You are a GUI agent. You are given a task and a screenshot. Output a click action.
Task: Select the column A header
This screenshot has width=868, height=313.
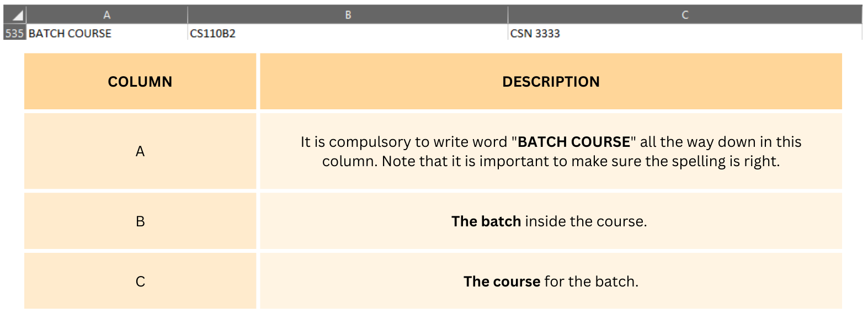106,15
